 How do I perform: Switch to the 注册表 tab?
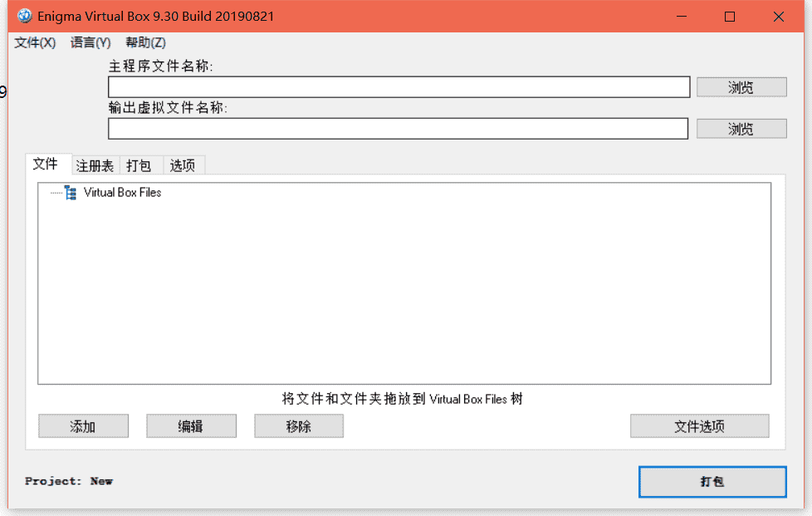[x=95, y=166]
